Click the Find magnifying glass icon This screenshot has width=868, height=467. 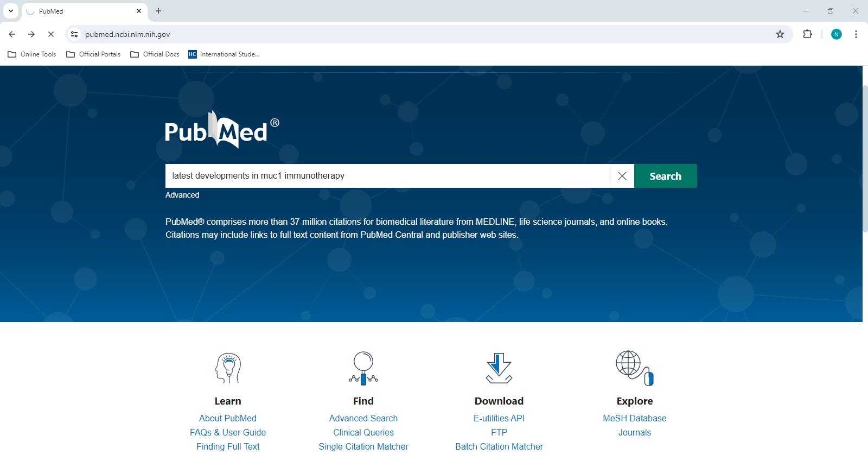pyautogui.click(x=363, y=368)
